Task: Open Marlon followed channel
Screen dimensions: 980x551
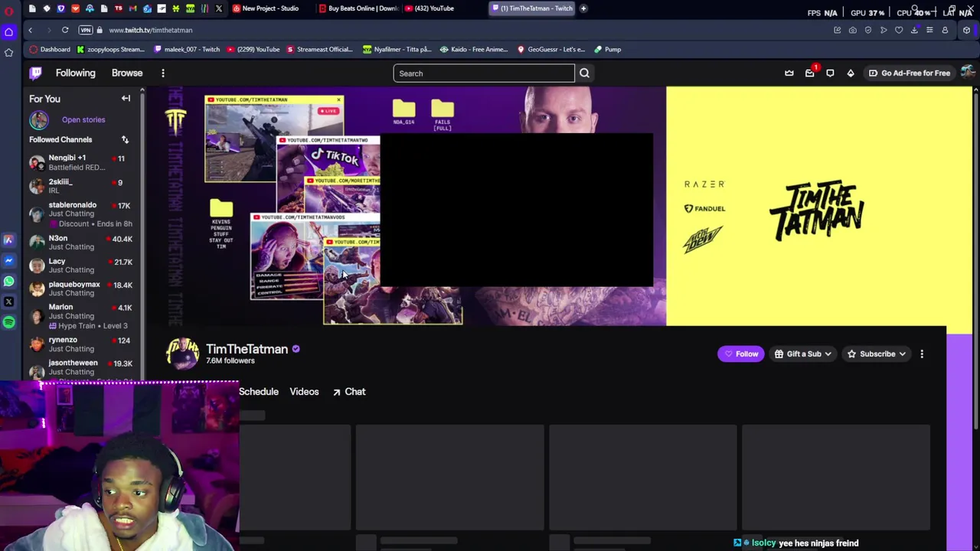Action: 80,316
